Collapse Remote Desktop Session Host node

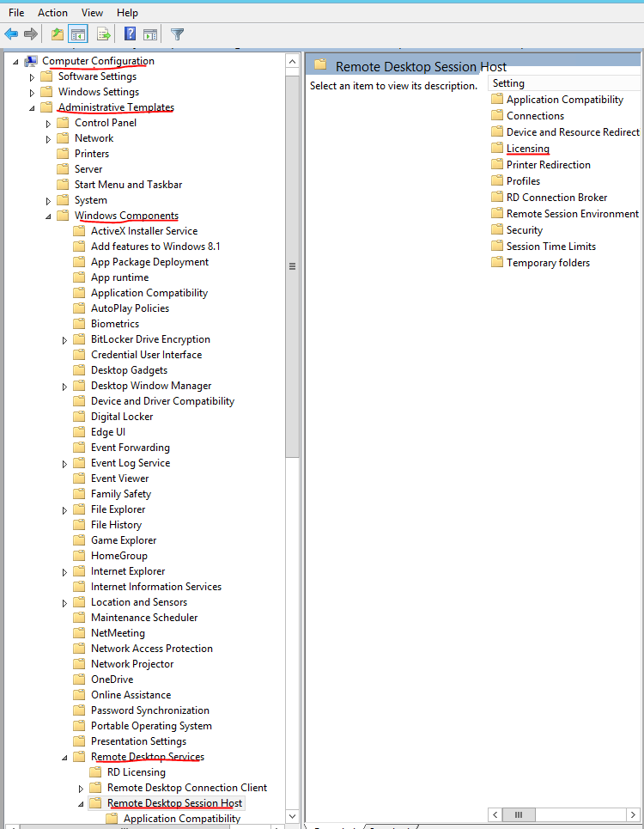(x=81, y=804)
